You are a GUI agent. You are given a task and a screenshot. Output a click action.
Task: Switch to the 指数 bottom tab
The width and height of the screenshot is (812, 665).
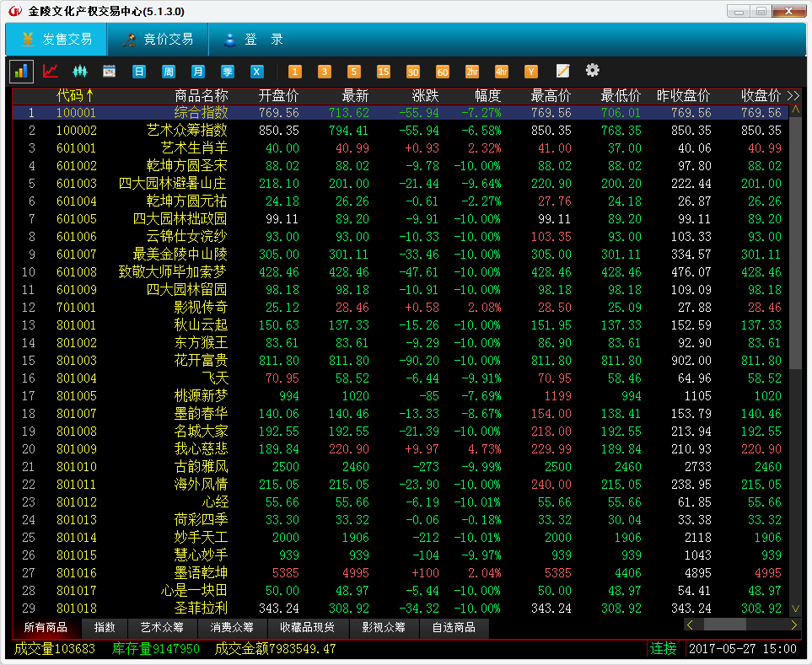pyautogui.click(x=105, y=628)
